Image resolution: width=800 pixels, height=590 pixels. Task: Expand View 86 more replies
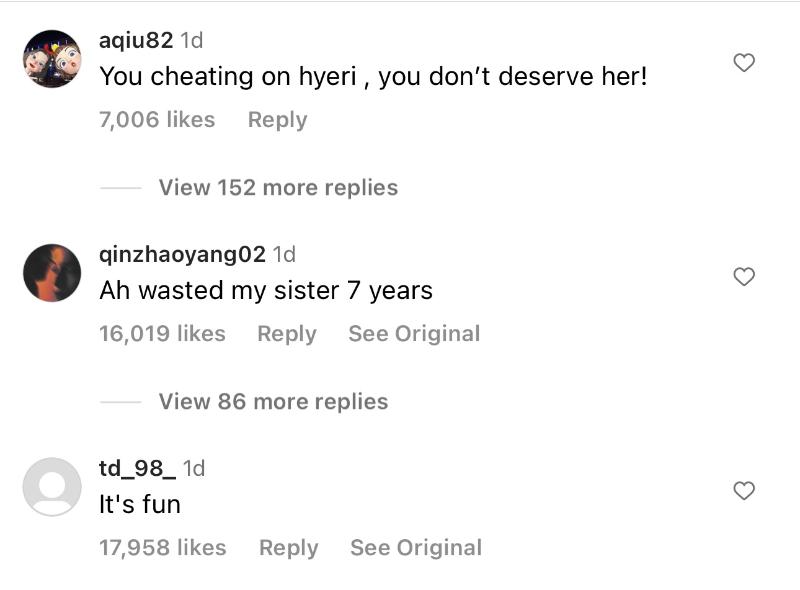pos(273,402)
